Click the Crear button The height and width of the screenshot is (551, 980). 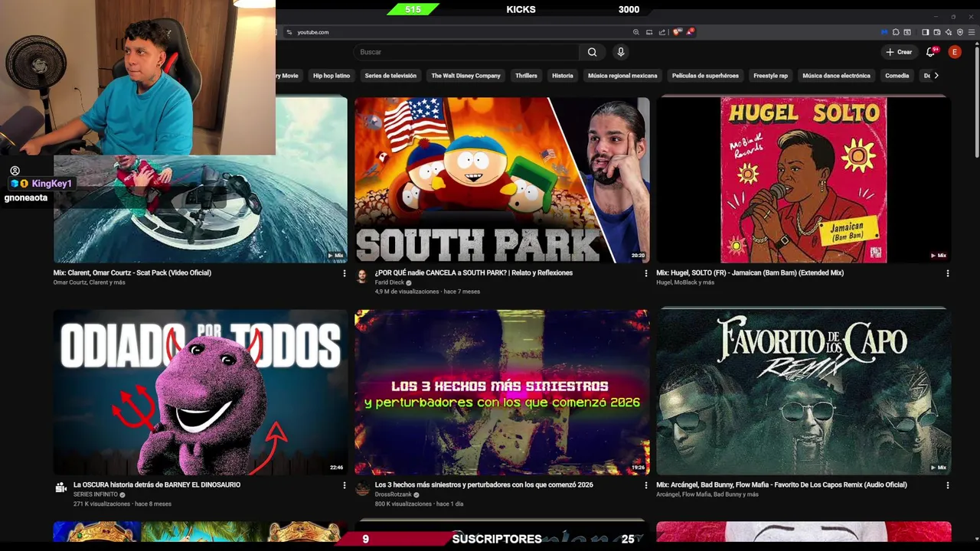coord(899,52)
